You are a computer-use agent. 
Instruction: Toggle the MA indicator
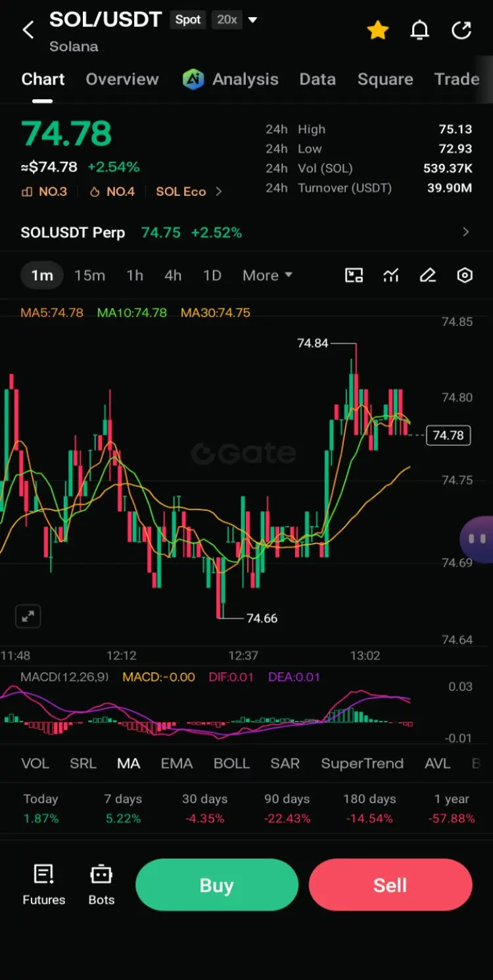click(x=128, y=764)
